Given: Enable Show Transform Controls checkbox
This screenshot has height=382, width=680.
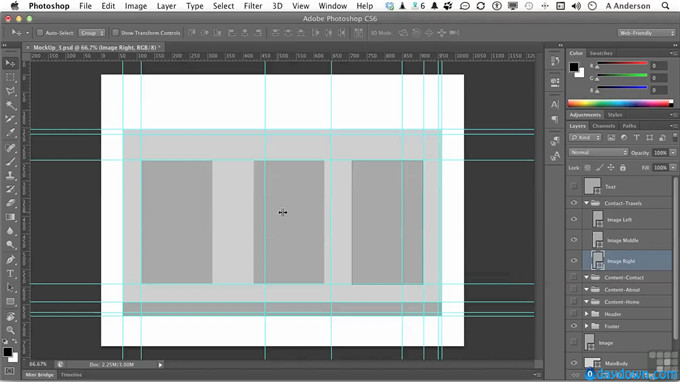Looking at the screenshot, I should click(115, 33).
